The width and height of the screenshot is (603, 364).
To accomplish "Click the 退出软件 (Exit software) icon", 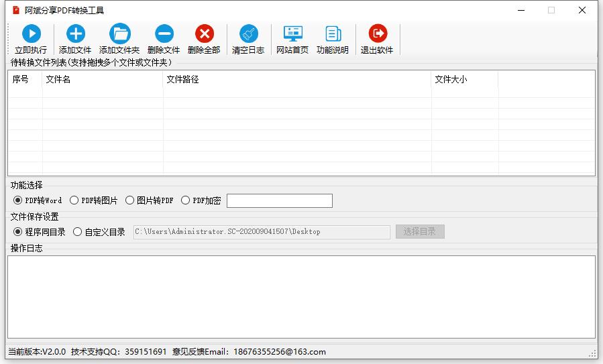I will coord(377,34).
